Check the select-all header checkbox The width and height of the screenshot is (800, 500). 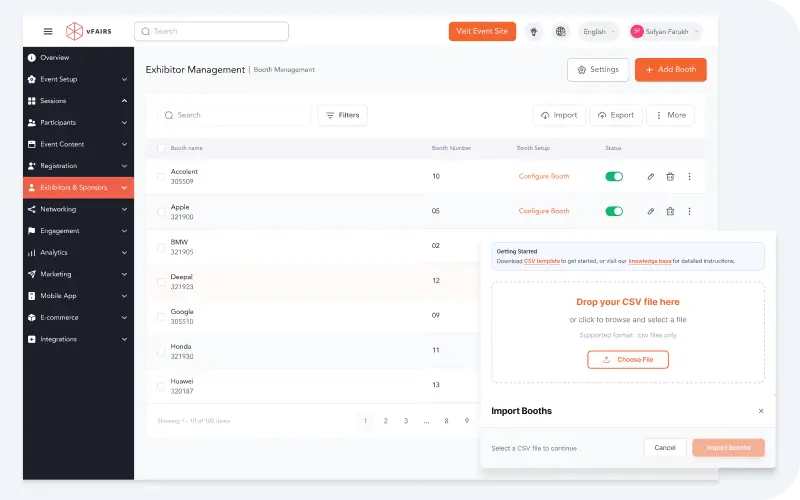click(x=161, y=148)
